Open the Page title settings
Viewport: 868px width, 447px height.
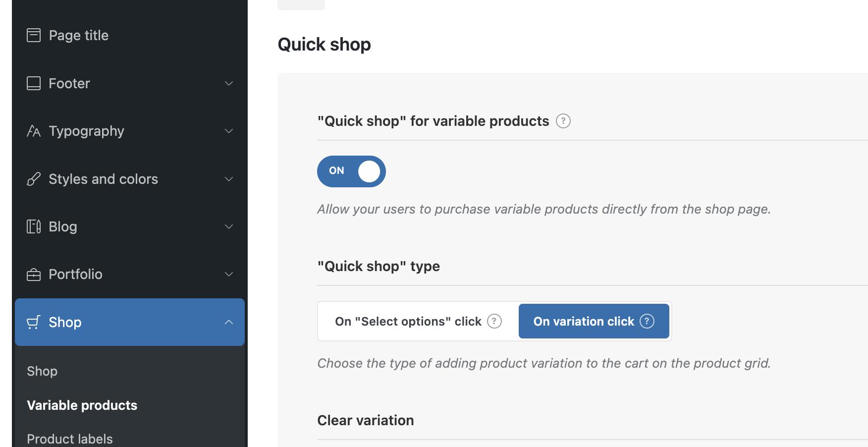[x=78, y=35]
